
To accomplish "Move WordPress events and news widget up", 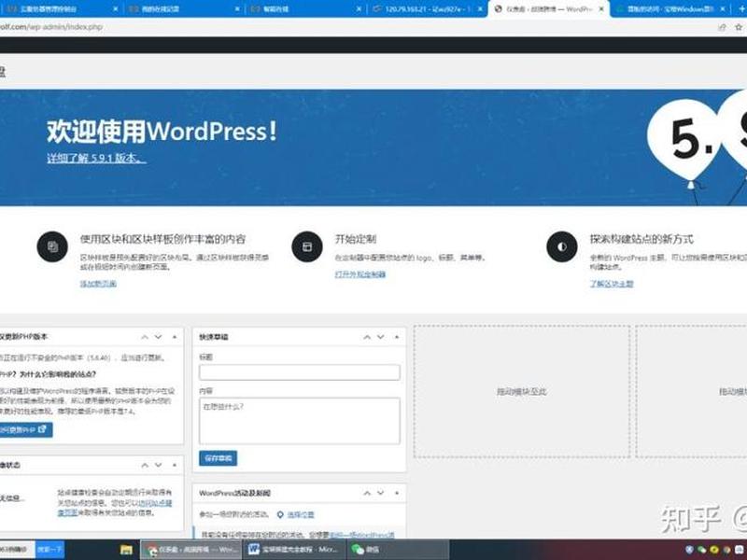I will (367, 494).
